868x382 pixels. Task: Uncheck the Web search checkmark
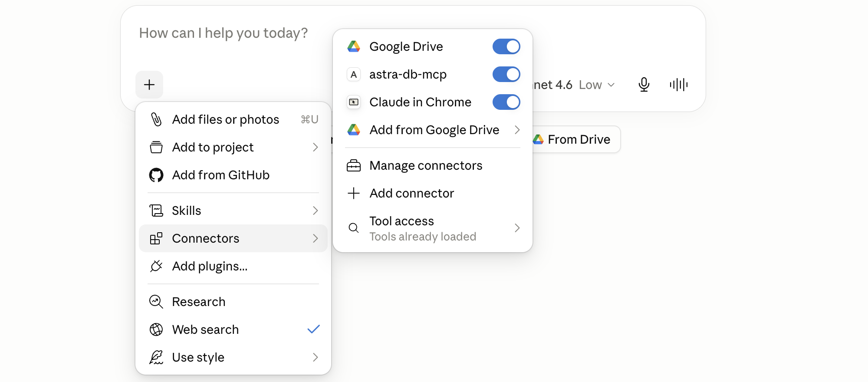coord(313,329)
